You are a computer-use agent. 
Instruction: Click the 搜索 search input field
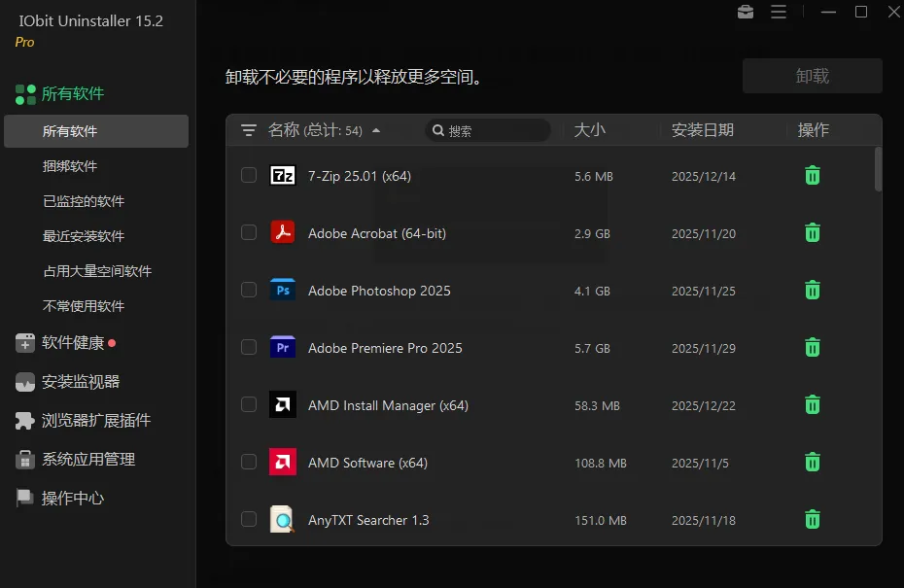488,130
